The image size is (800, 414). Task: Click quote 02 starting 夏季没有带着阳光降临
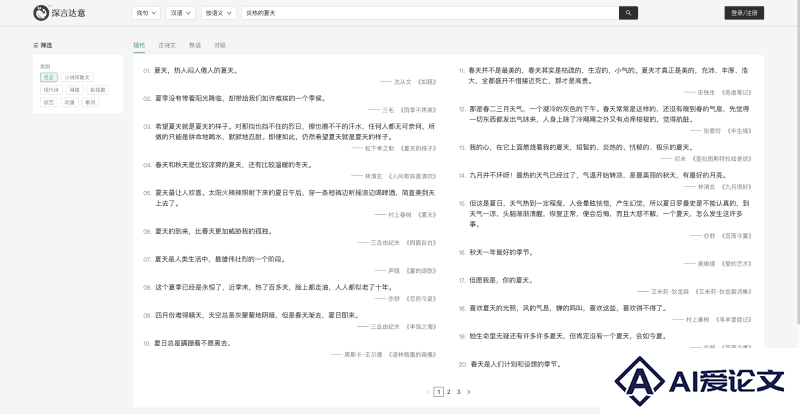[x=241, y=99]
